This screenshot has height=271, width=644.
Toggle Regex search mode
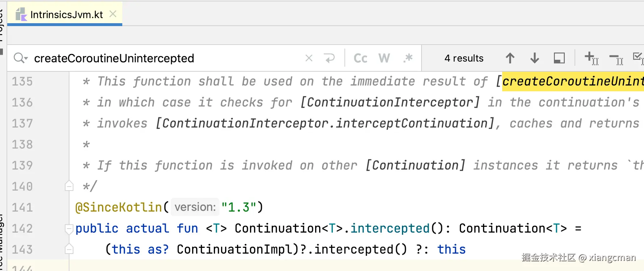408,58
